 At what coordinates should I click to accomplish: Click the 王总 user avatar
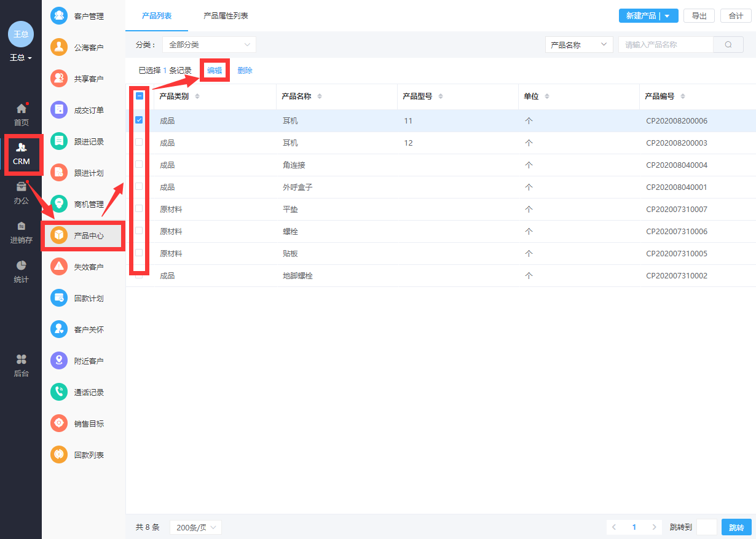[x=21, y=34]
